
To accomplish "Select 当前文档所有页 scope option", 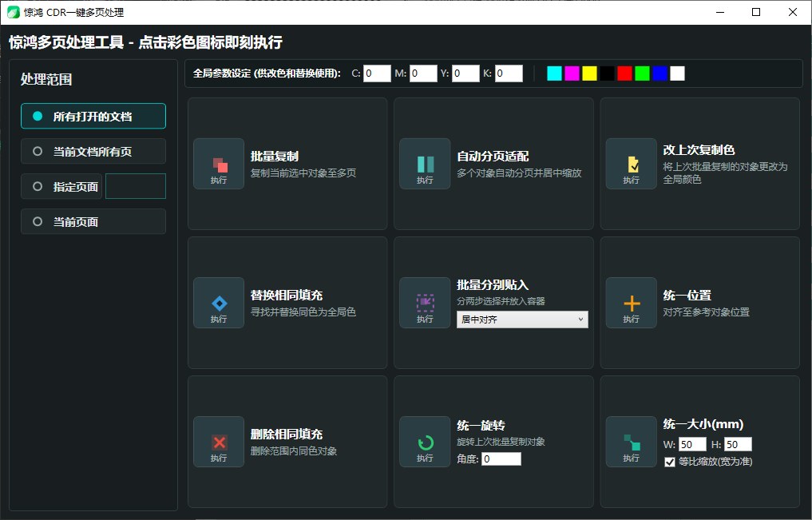I will [93, 151].
